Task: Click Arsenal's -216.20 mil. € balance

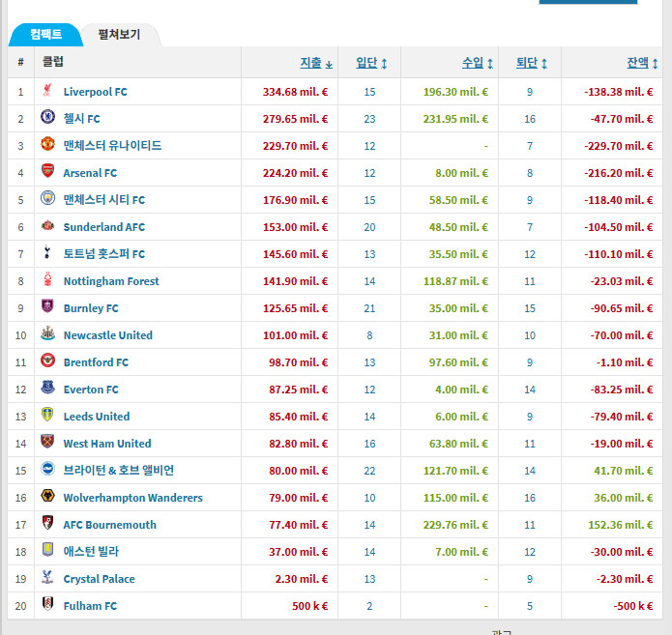Action: (619, 173)
